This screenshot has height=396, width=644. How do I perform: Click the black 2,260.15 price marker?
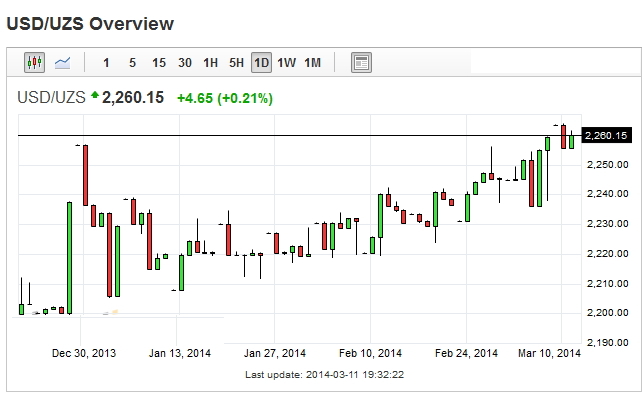click(607, 136)
